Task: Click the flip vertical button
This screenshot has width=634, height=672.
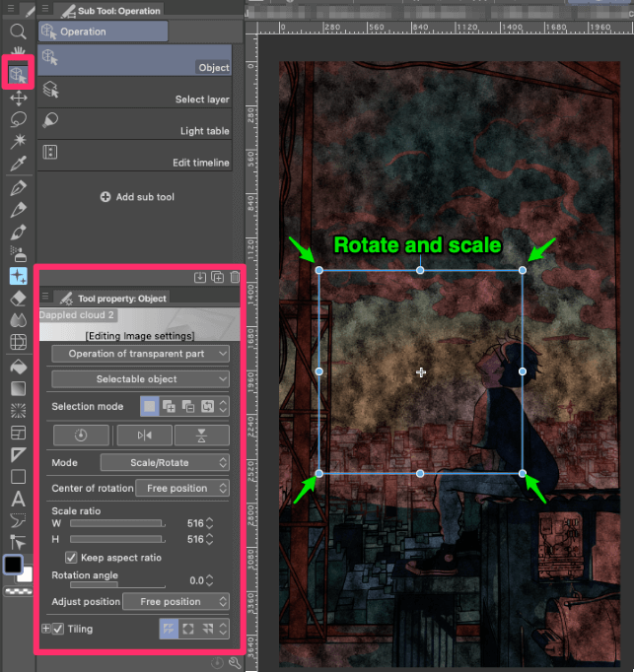Action: (201, 436)
